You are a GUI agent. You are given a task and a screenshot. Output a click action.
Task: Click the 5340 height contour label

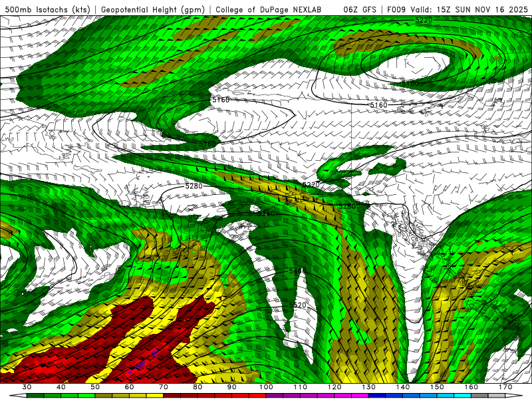[265, 213]
